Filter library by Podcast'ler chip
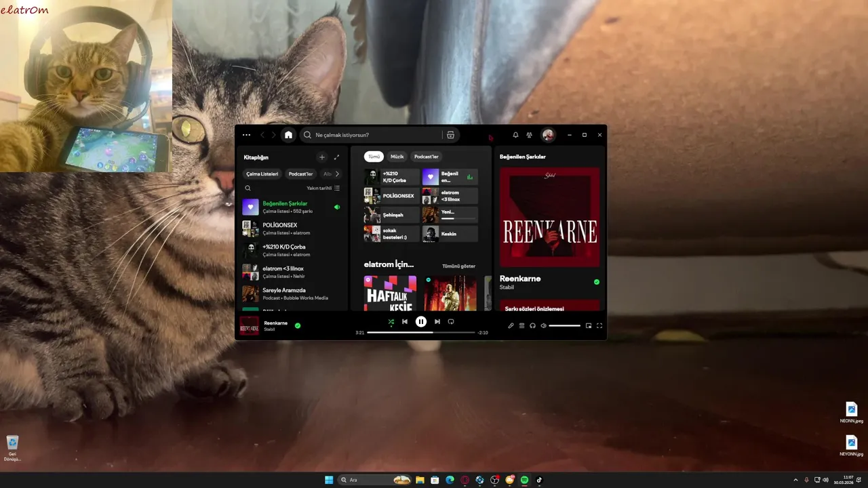Screen dimensions: 868x488 [x=301, y=174]
